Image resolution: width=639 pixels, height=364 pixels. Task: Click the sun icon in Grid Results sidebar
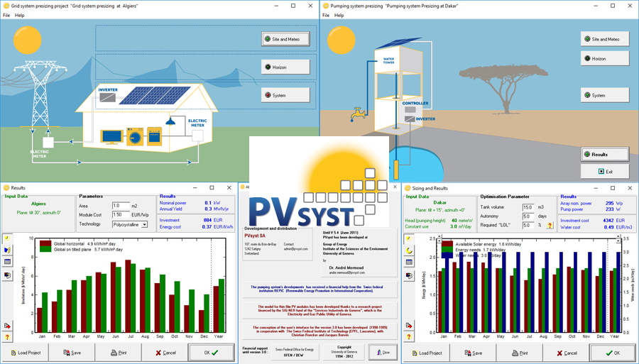tap(7, 238)
